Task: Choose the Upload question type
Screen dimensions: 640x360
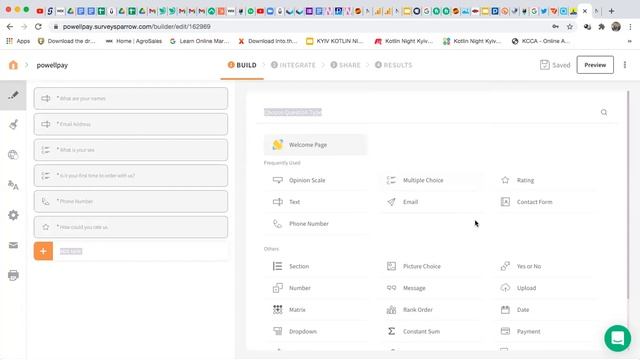Action: (545, 288)
